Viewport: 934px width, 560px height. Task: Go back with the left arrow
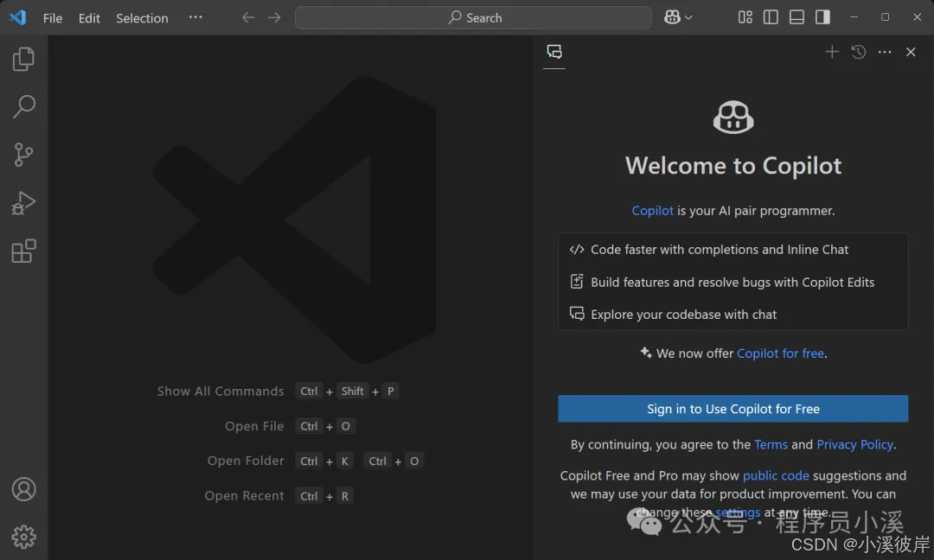248,18
